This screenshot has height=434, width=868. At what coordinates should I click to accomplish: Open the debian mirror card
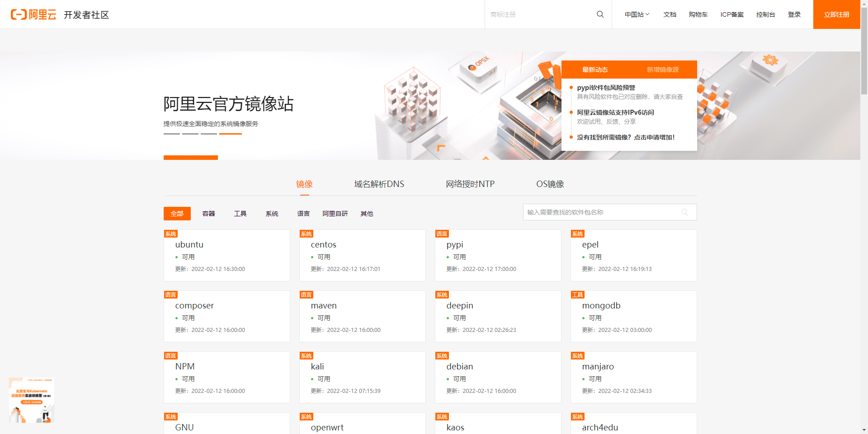tap(498, 377)
